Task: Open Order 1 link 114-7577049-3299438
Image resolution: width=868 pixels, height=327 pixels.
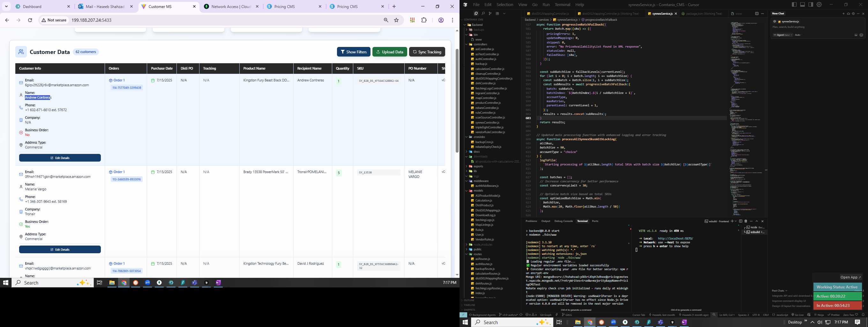Action: coord(116,80)
